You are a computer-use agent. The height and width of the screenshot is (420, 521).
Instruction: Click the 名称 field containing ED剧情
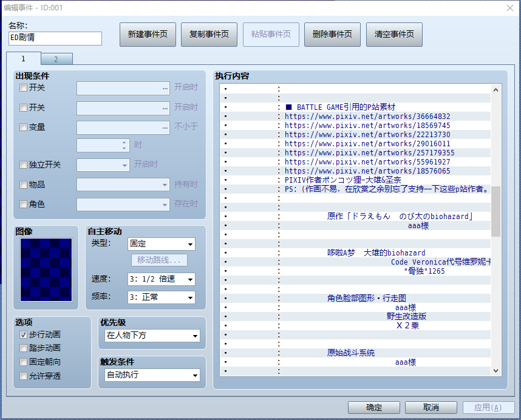pos(55,38)
